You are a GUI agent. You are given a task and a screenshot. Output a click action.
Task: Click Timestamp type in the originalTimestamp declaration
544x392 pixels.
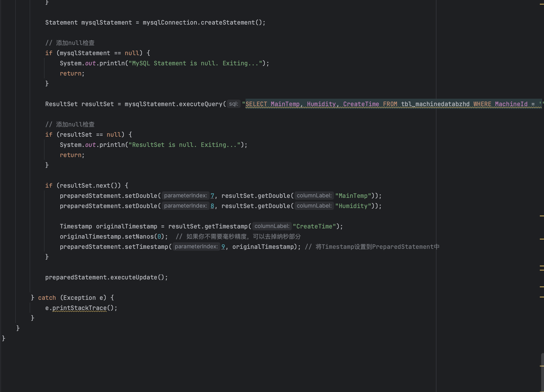(76, 226)
